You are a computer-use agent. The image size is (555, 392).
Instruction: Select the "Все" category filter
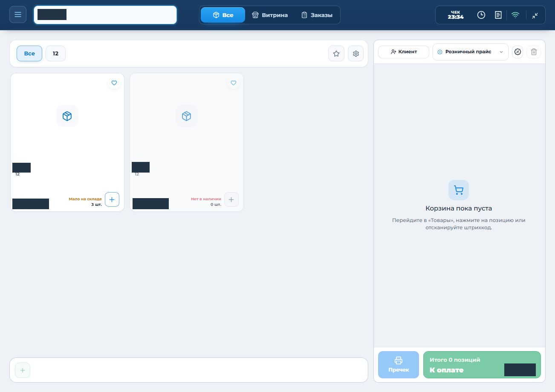29,54
